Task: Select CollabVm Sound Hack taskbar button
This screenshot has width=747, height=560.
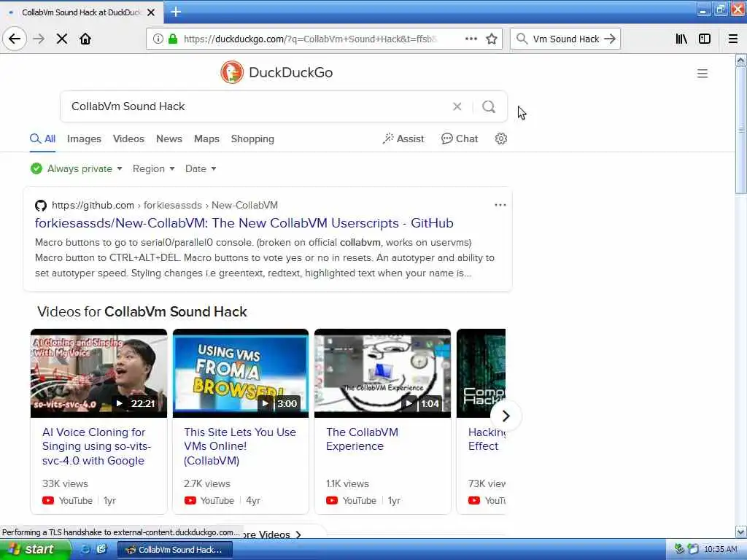Action: 175,550
